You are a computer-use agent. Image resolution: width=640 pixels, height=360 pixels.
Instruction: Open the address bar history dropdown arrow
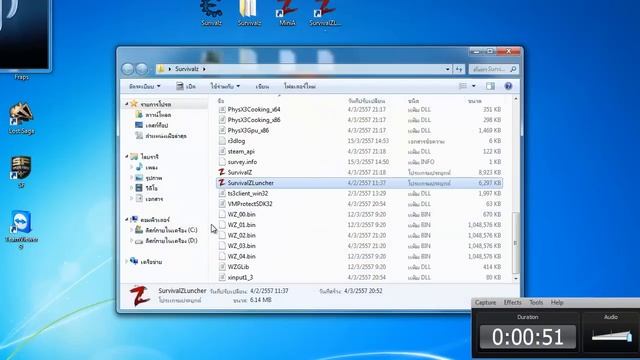[x=448, y=69]
